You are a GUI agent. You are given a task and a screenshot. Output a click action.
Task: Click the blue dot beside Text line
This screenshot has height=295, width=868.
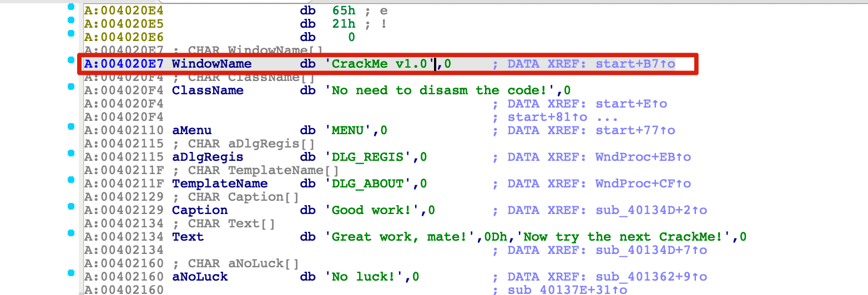tap(70, 233)
